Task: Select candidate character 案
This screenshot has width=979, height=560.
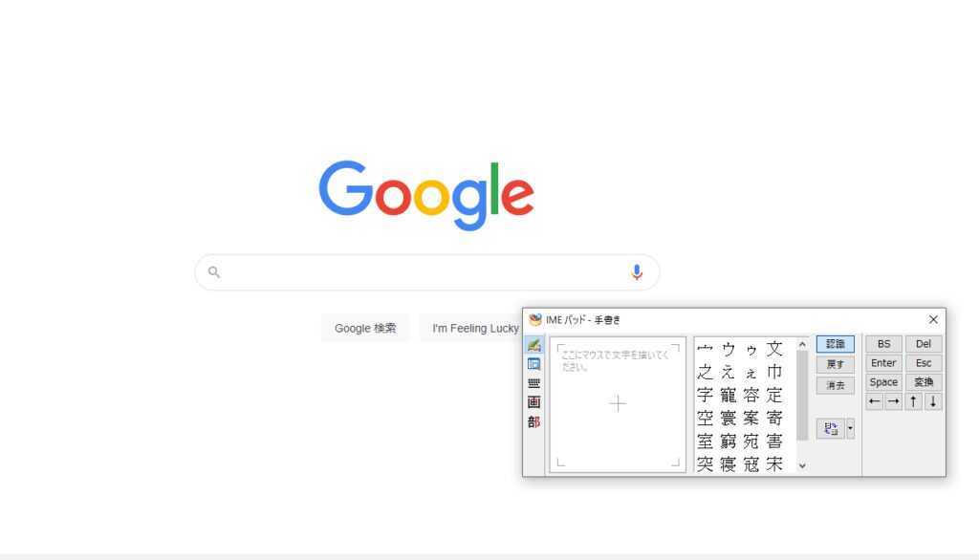Action: (x=751, y=419)
